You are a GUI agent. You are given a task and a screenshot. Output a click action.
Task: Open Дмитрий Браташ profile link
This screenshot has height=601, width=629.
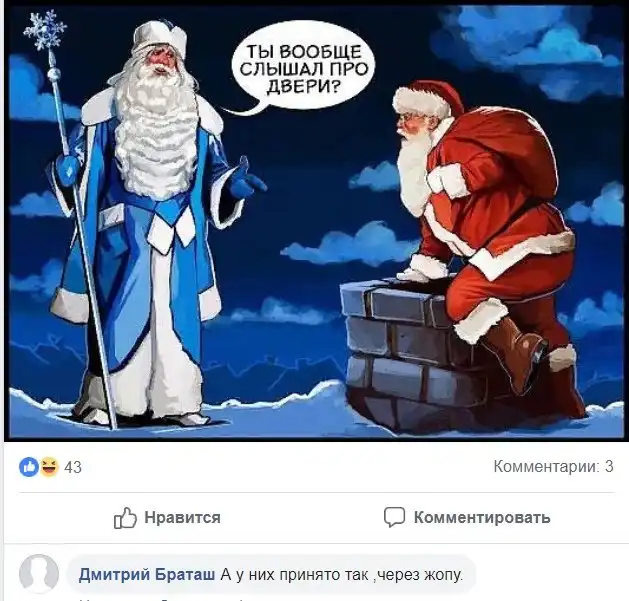pos(147,575)
